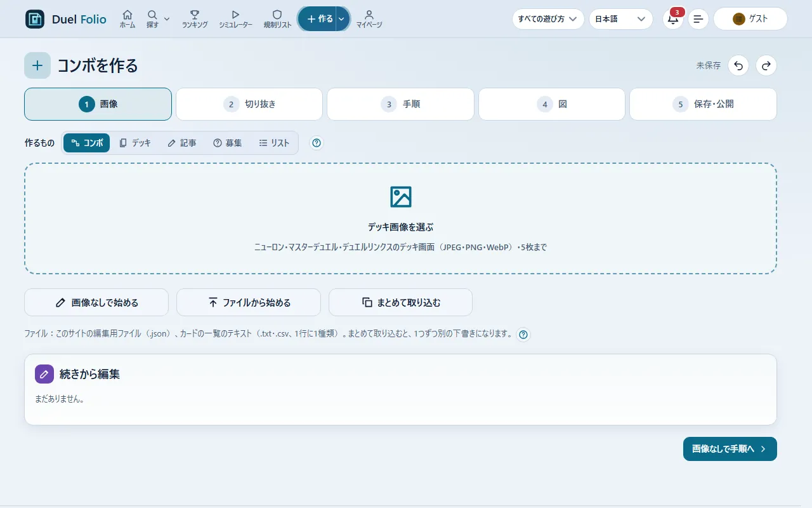Select コンボ creation type

click(x=87, y=143)
